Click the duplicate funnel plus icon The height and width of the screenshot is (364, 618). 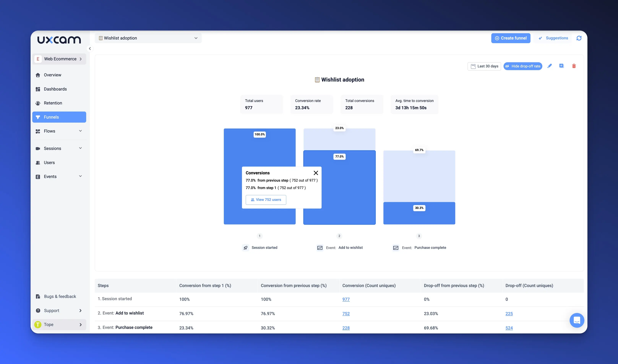click(561, 66)
